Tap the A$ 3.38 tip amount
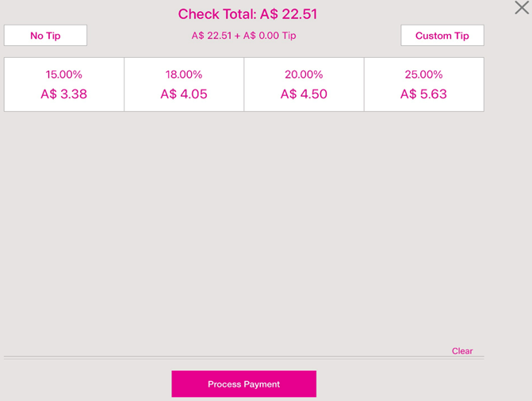Screen dimensions: 532x401 pyautogui.click(x=63, y=94)
